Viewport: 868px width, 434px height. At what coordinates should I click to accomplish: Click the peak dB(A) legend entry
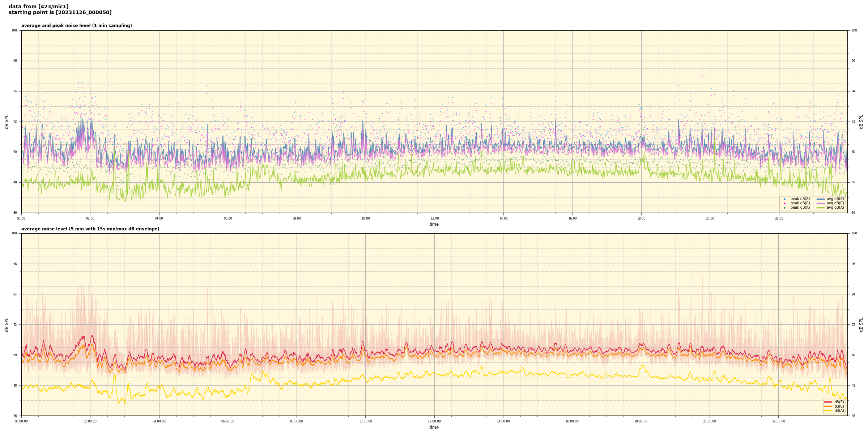point(800,208)
